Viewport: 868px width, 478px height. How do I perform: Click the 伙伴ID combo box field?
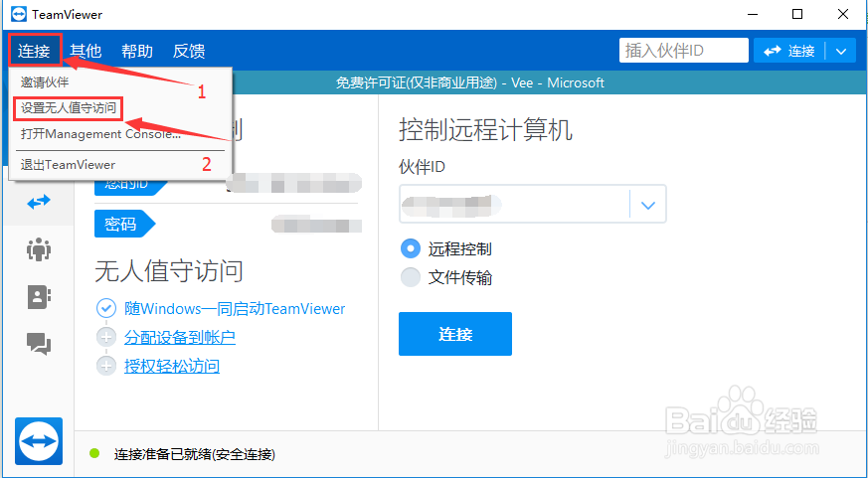533,204
